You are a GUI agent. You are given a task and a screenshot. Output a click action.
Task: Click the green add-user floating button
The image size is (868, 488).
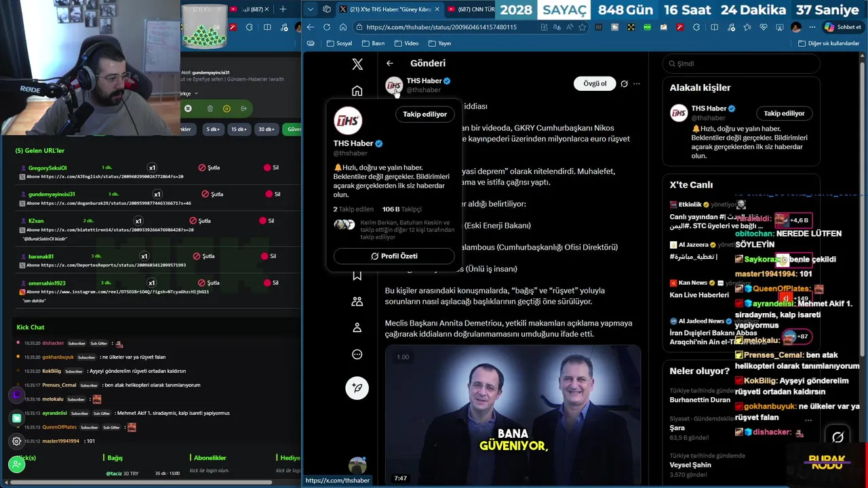click(17, 464)
